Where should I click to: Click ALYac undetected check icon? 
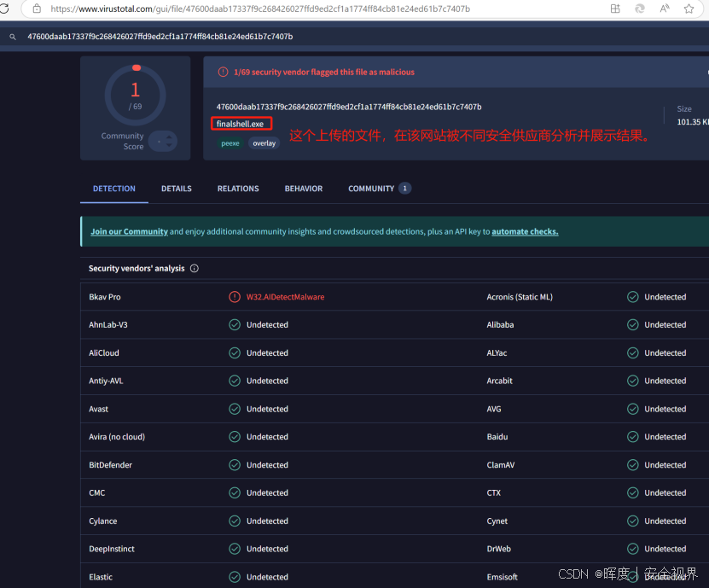tap(633, 352)
